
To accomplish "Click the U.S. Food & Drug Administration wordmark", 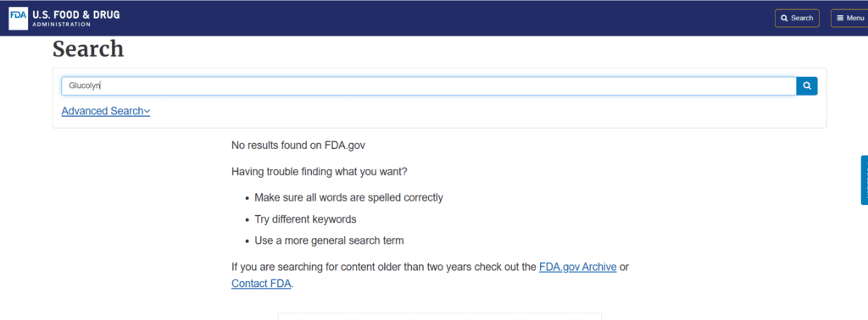I will (x=76, y=18).
